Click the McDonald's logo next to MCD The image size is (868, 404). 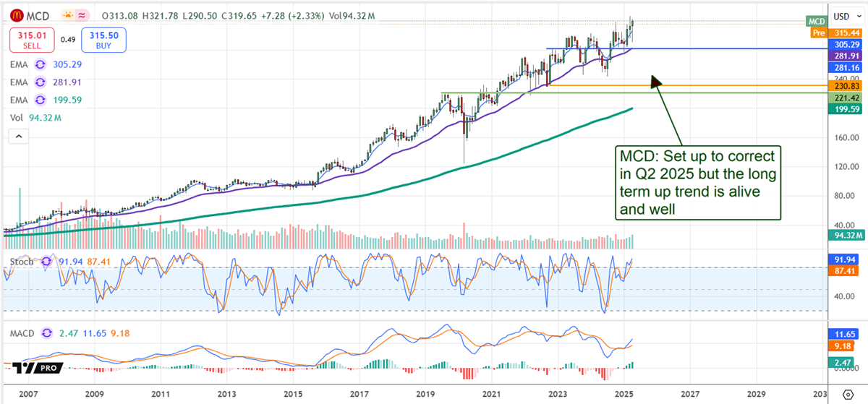15,15
